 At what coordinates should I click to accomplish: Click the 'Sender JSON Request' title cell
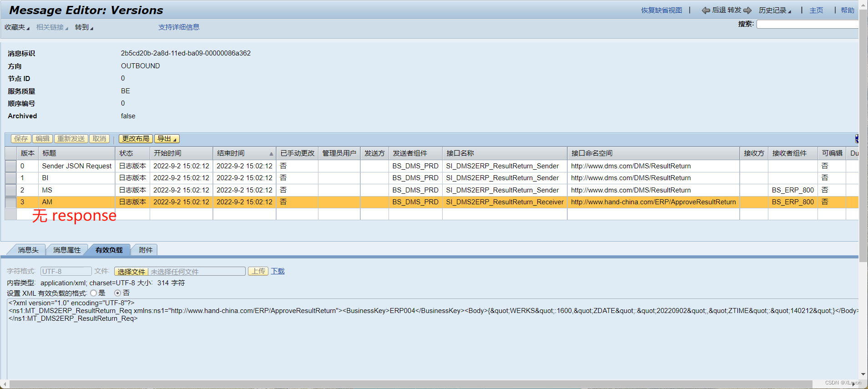tap(77, 166)
